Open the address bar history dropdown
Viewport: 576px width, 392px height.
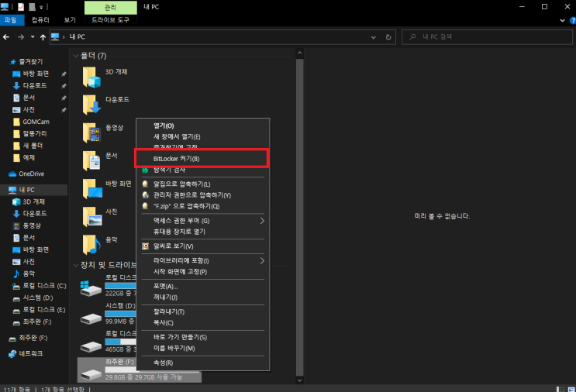pyautogui.click(x=374, y=37)
